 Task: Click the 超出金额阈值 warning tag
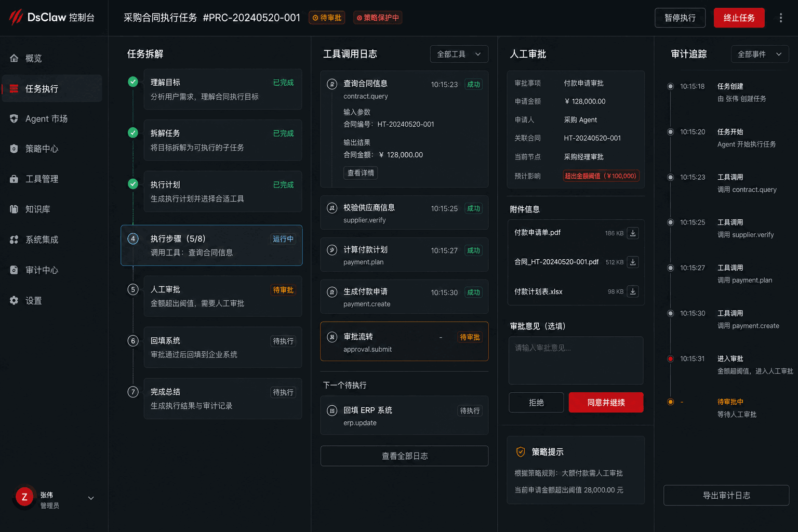coord(601,176)
